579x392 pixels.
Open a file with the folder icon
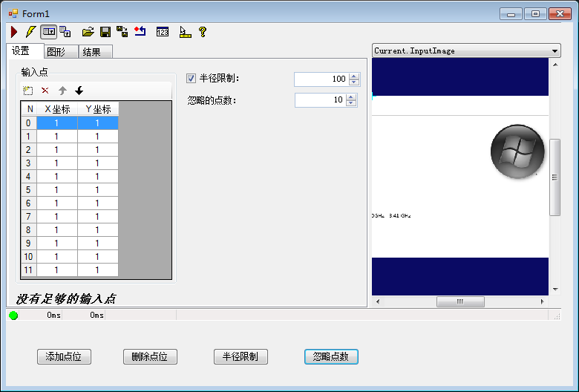click(88, 32)
